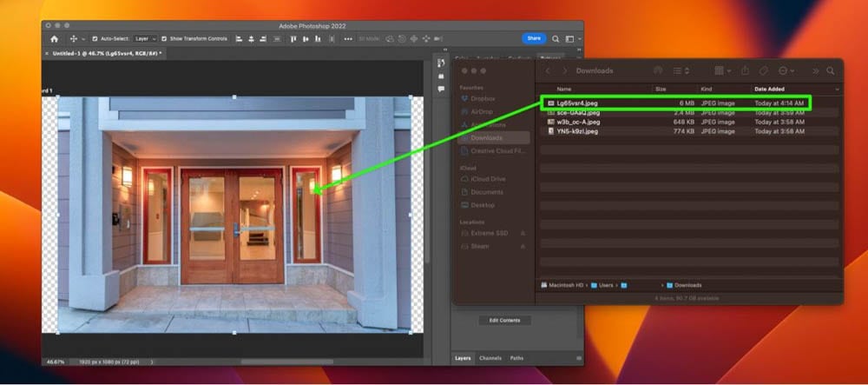The width and height of the screenshot is (868, 385).
Task: Click Users in Finder path bar
Action: 602,285
